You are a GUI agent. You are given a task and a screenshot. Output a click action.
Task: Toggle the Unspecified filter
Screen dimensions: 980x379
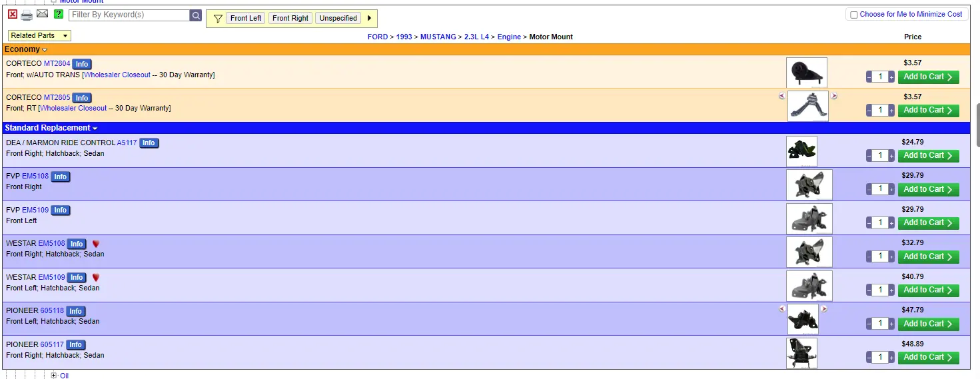point(338,18)
